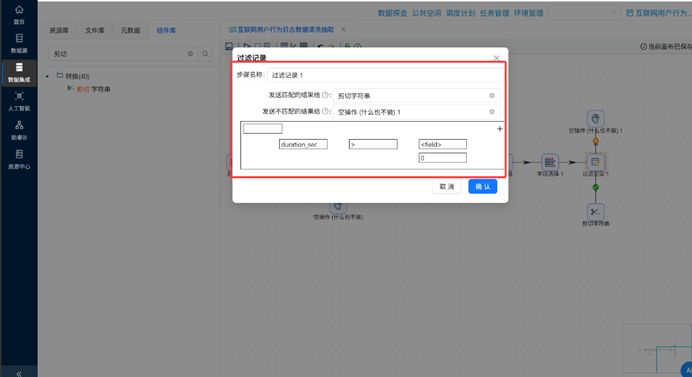692x377 pixels.
Task: Collapse sidebar with double chevron
Action: [19, 373]
